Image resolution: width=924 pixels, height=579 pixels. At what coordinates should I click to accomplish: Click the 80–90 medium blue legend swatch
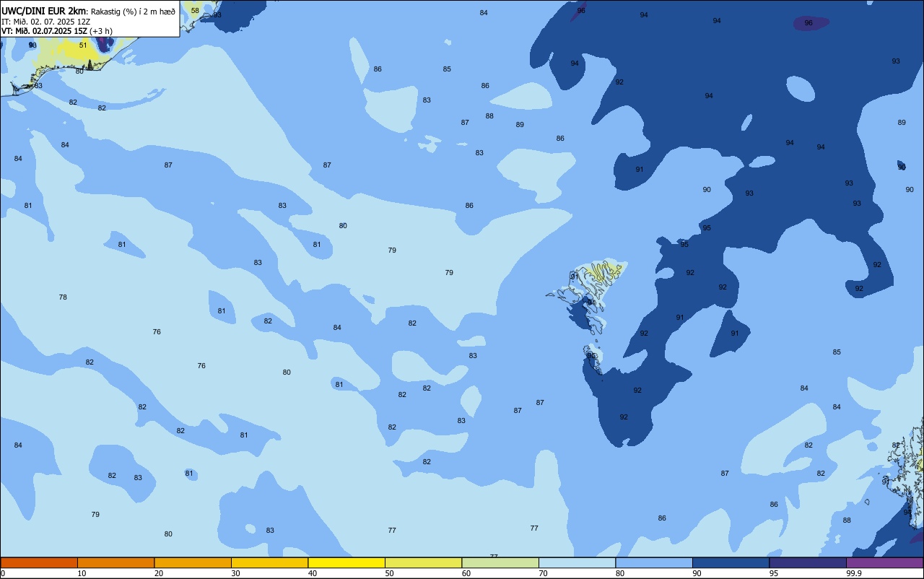coord(654,562)
